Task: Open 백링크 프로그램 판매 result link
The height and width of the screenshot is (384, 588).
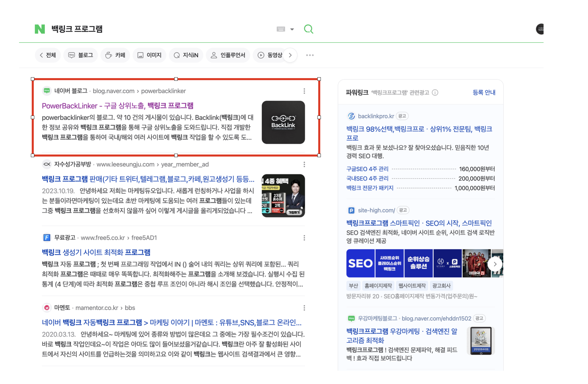Action: pyautogui.click(x=148, y=179)
